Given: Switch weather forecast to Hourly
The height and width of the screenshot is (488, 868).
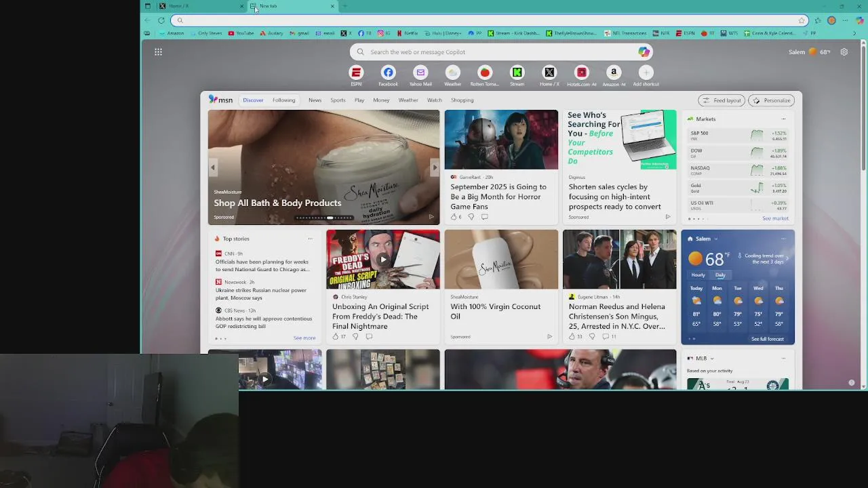Looking at the screenshot, I should (x=698, y=274).
